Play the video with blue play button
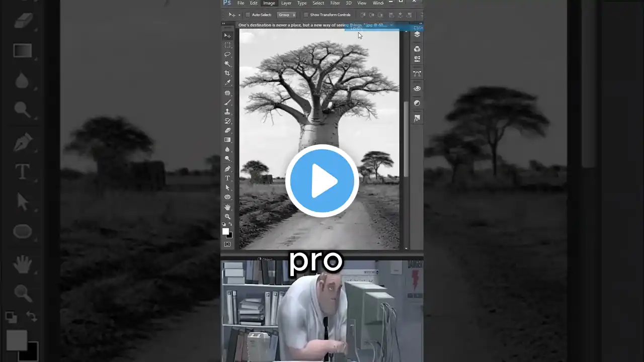 (x=322, y=181)
